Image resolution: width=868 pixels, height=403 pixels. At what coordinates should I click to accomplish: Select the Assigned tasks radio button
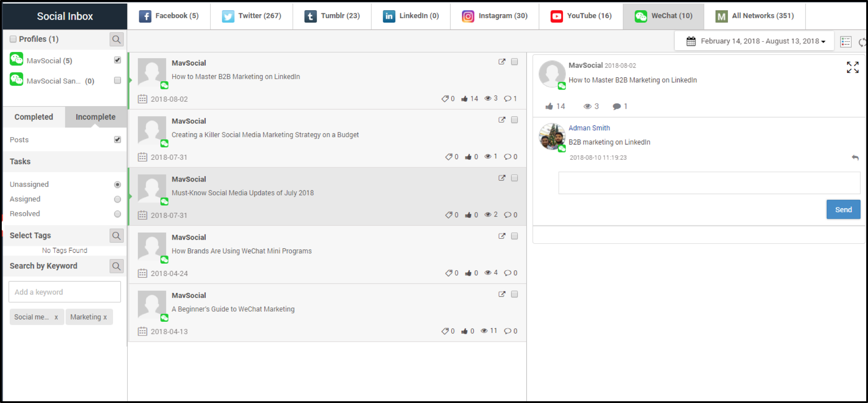point(117,199)
